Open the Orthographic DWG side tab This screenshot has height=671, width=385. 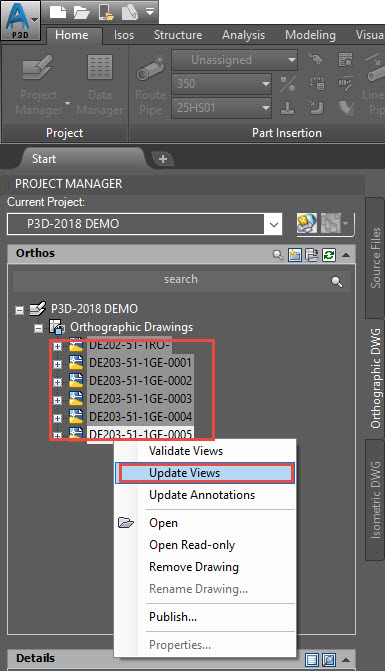coord(375,378)
